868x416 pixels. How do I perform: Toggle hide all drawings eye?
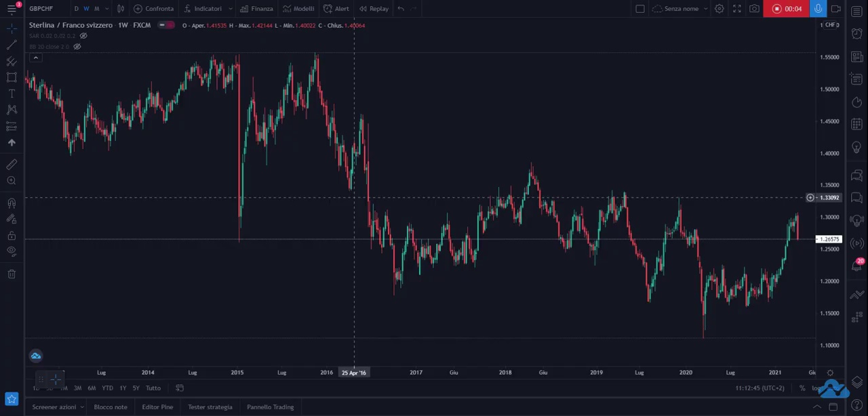pyautogui.click(x=12, y=251)
